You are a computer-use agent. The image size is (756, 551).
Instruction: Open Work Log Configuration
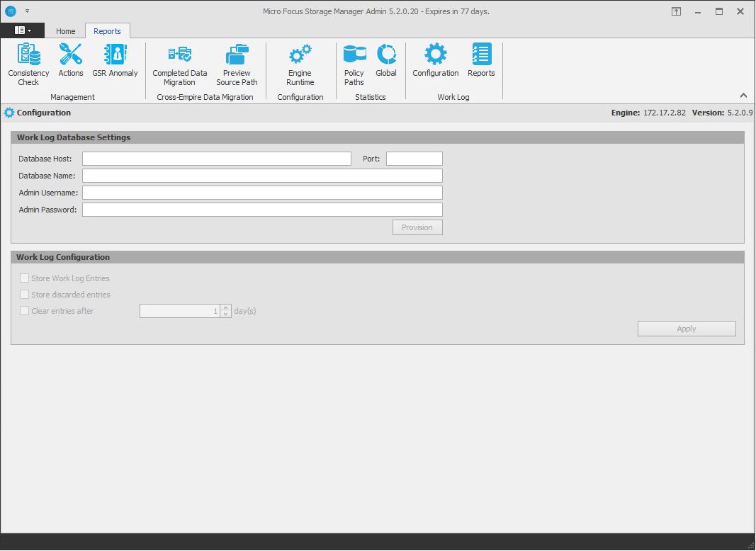pyautogui.click(x=435, y=60)
